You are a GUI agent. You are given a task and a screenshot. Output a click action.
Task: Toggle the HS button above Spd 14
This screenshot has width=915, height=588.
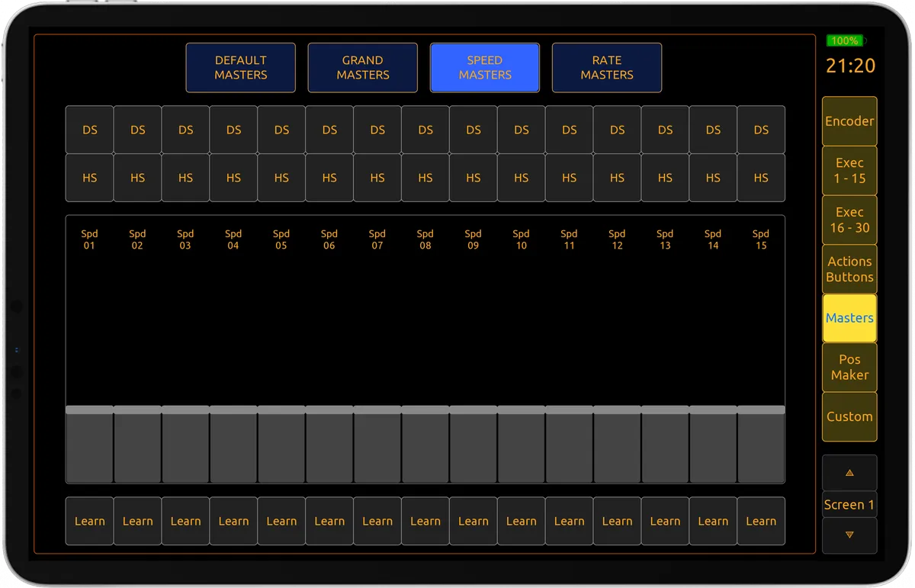pyautogui.click(x=714, y=178)
